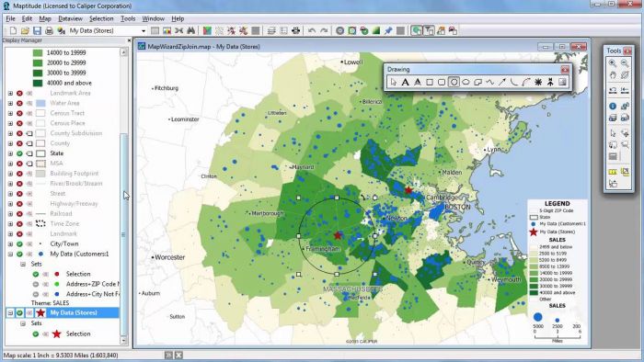This screenshot has height=362, width=644.
Task: Choose the rectangle tool in the Drawing toolbox
Action: 430,82
